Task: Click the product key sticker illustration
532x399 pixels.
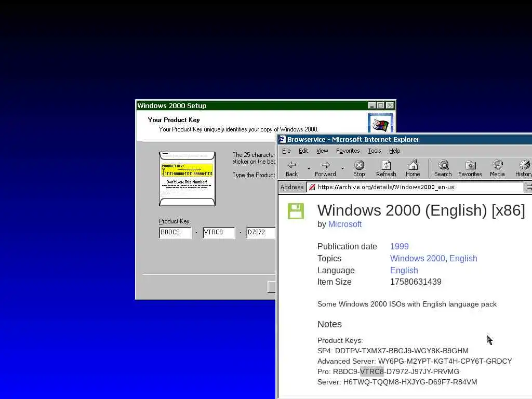Action: (187, 179)
